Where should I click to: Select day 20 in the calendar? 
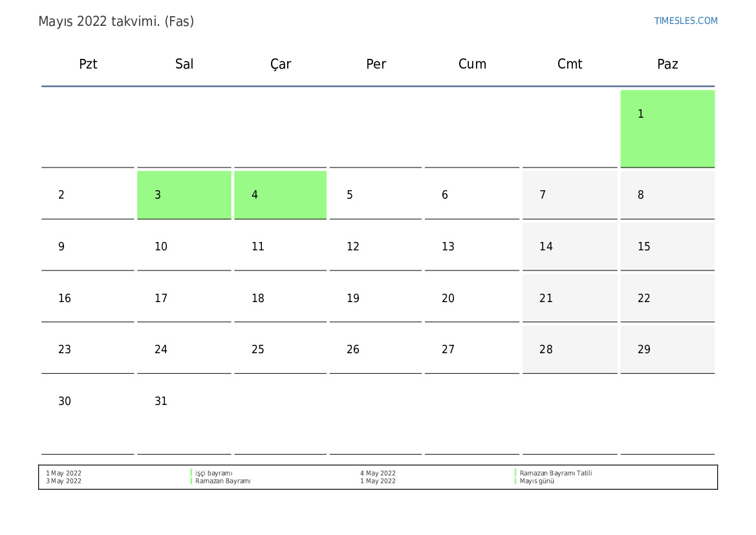point(472,298)
